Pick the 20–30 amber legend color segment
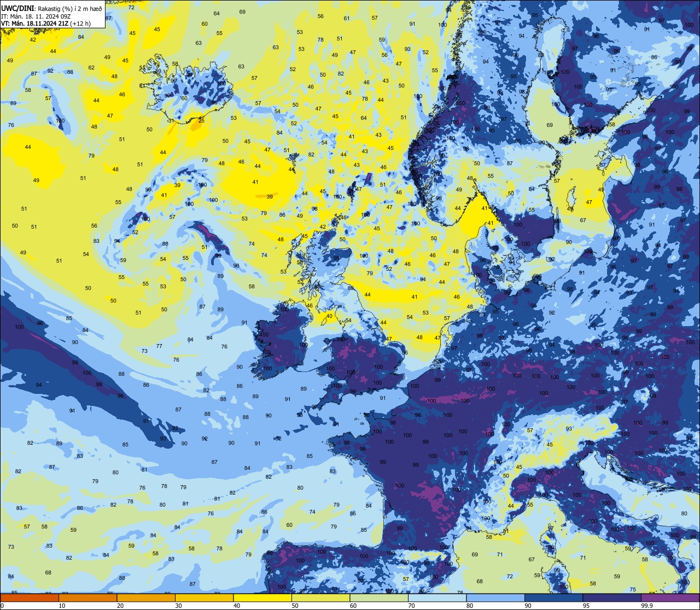This screenshot has width=700, height=610. tap(146, 597)
